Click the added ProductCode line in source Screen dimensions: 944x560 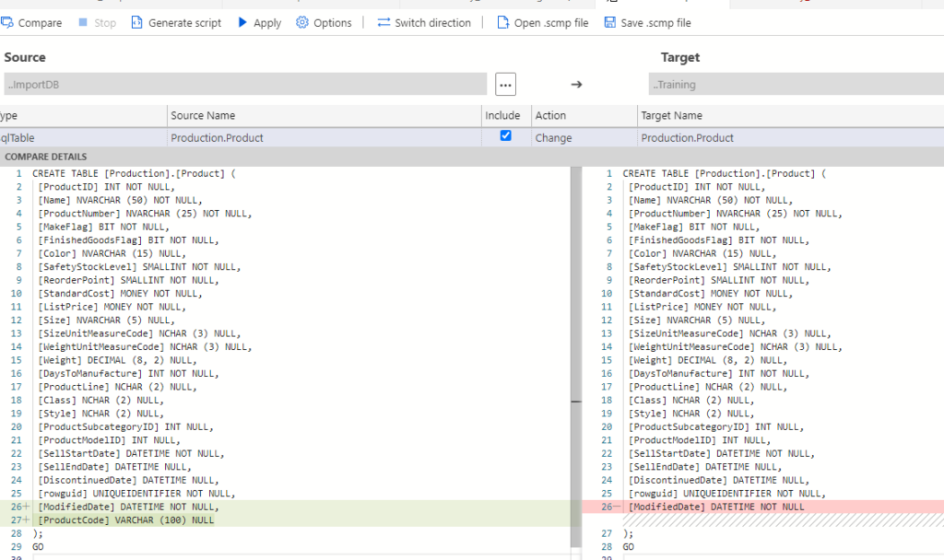point(126,520)
